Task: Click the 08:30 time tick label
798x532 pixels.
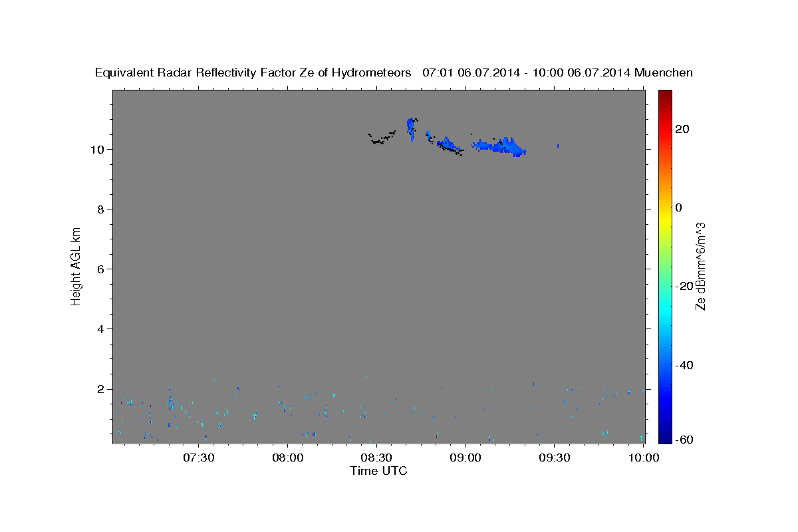Action: (x=376, y=458)
